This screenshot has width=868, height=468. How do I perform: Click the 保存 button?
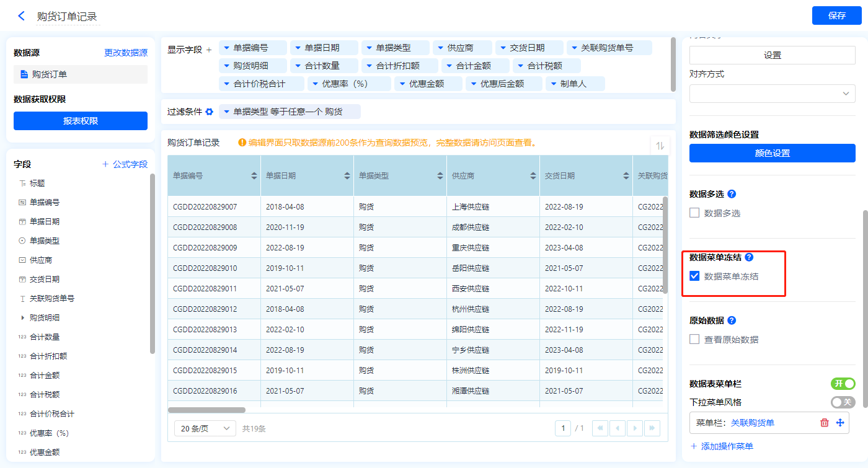pyautogui.click(x=836, y=16)
